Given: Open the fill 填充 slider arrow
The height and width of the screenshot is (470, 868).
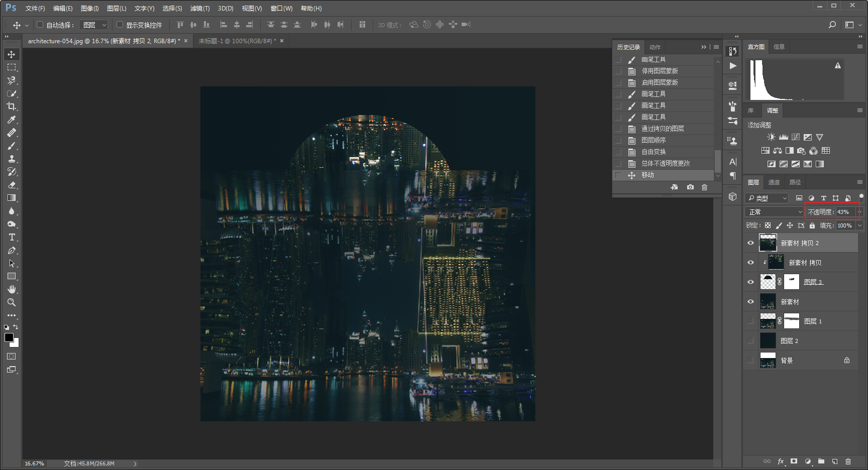Looking at the screenshot, I should [859, 225].
